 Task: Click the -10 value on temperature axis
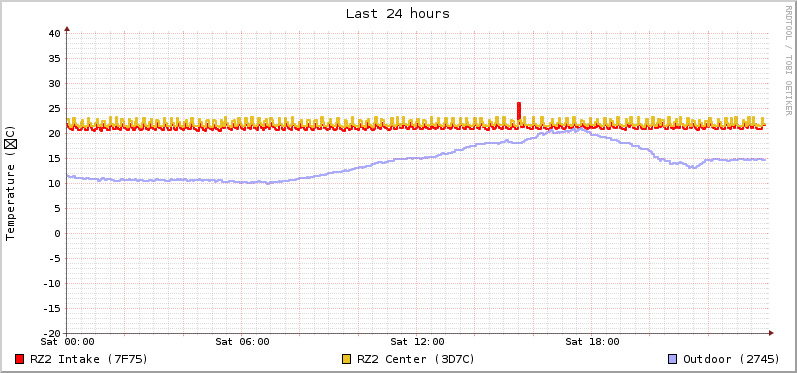[51, 284]
